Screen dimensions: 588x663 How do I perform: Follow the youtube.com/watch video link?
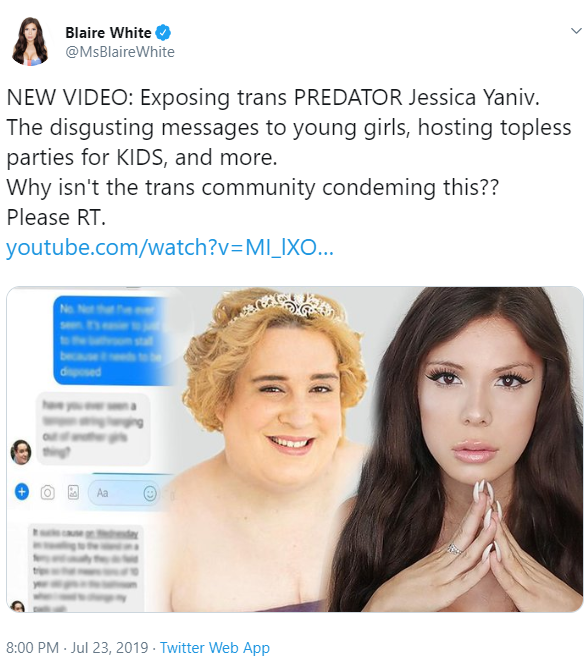(170, 247)
